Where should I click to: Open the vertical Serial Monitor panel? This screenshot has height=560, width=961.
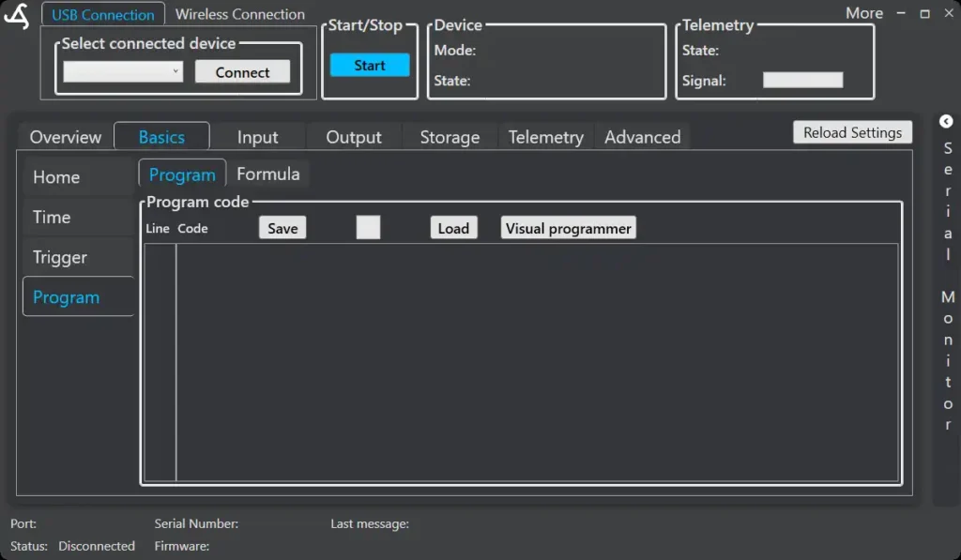point(948,286)
